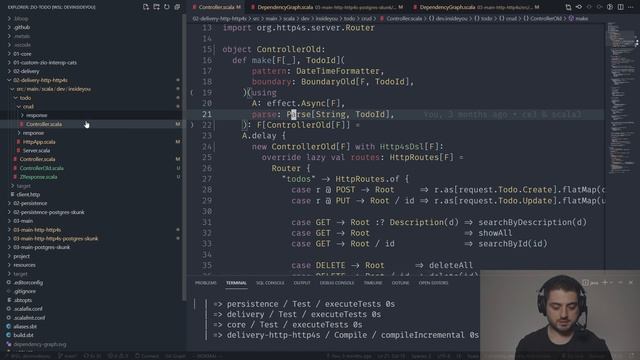Open .scalafmt.conf file
This screenshot has height=360, width=640.
(29, 318)
